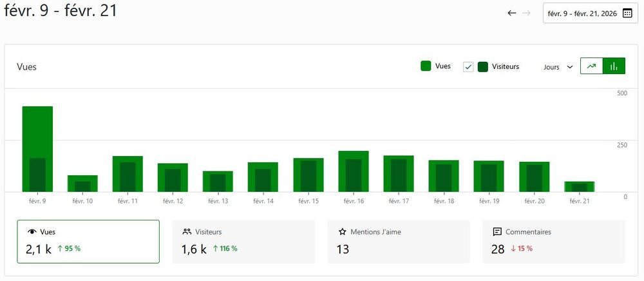Click the people icon beside Visiteurs

pos(187,231)
